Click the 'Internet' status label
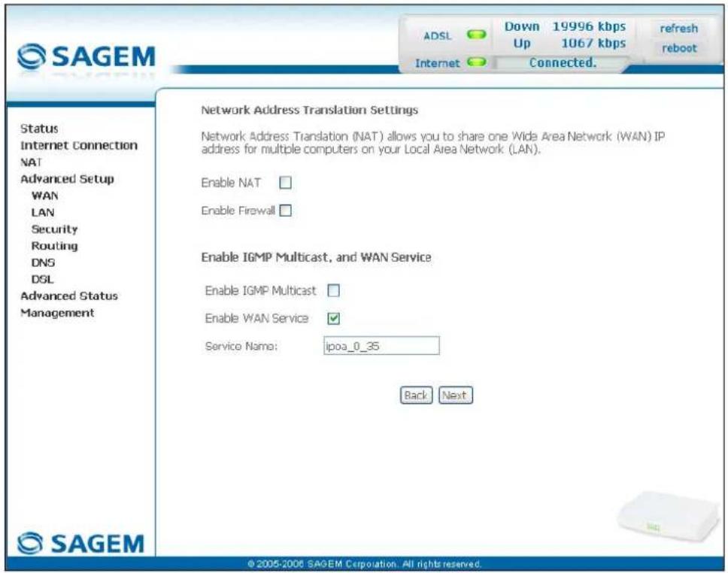Image resolution: width=728 pixels, height=573 pixels. tap(438, 63)
